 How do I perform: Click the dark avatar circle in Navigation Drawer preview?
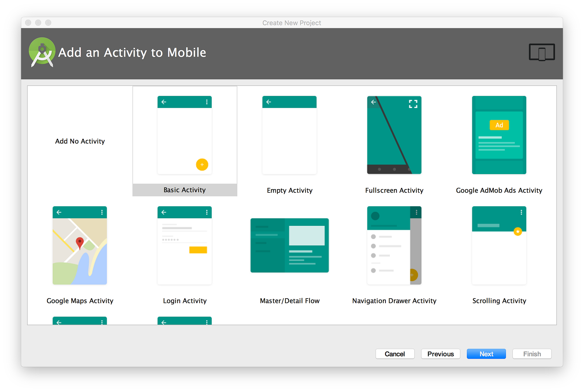point(375,216)
